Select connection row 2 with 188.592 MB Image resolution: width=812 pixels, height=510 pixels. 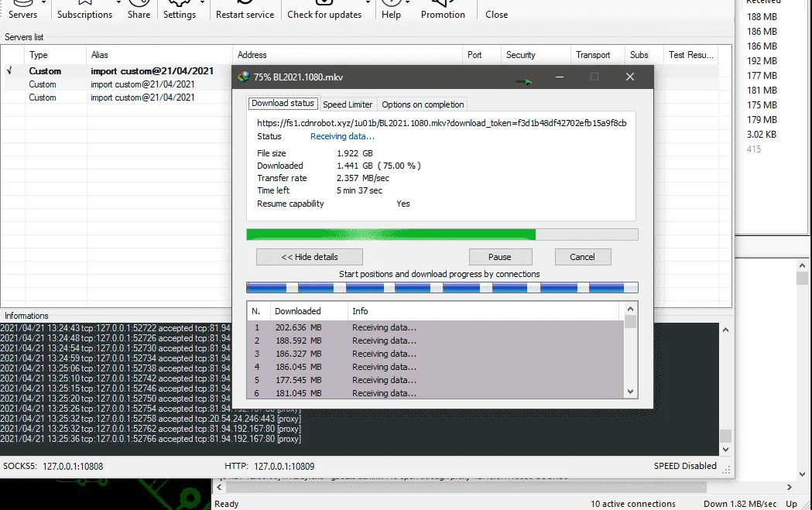[436, 341]
